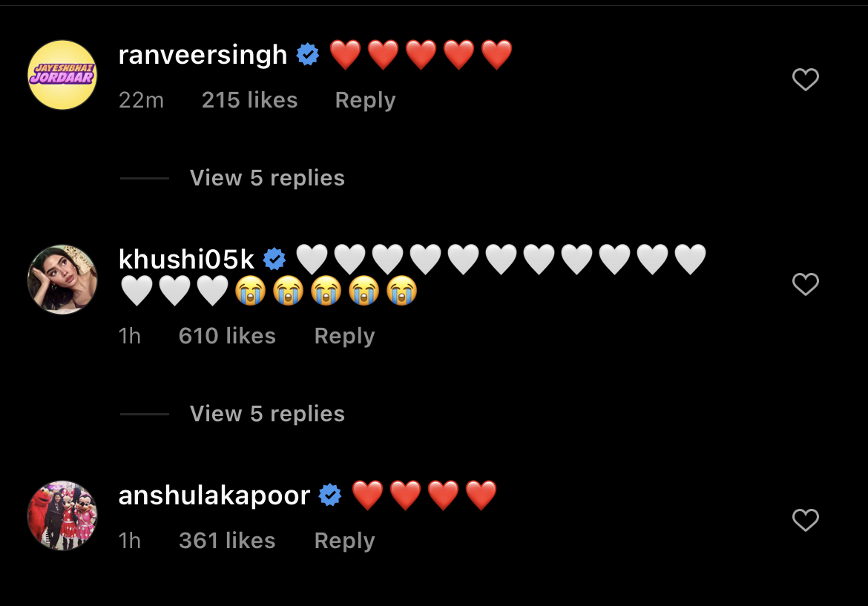The width and height of the screenshot is (868, 606).
Task: Reply to anshulakapoor's comment
Action: point(344,541)
